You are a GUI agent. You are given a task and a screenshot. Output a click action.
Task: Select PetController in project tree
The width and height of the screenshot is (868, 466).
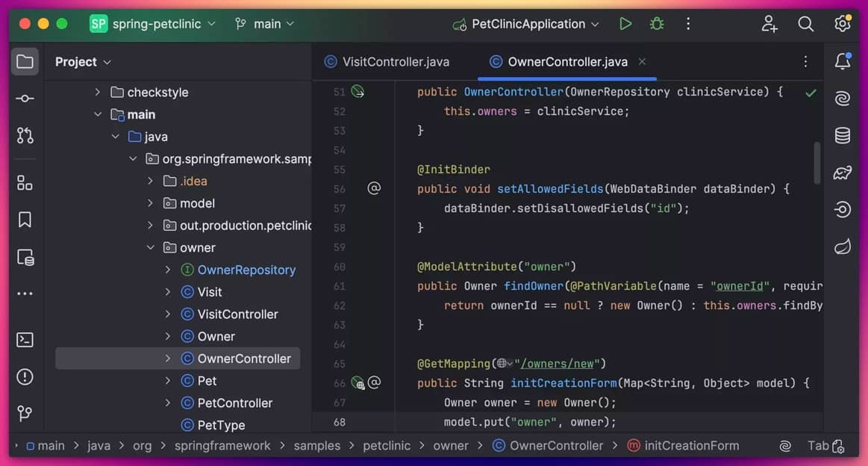pyautogui.click(x=234, y=403)
